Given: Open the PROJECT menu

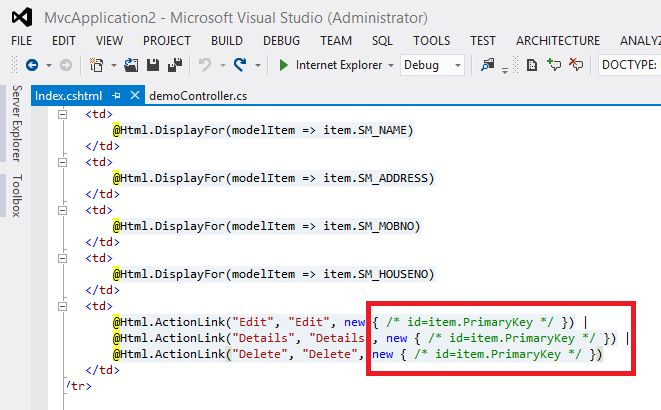Looking at the screenshot, I should [167, 40].
